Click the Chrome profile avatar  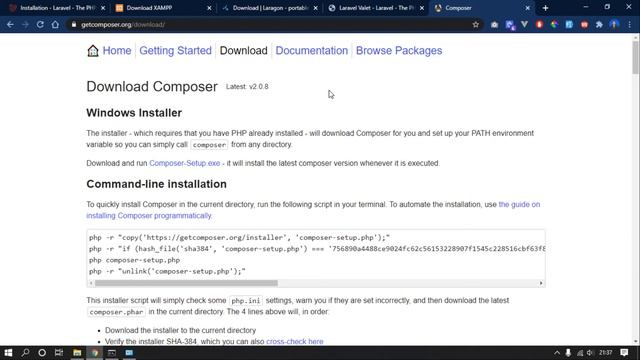tap(614, 24)
